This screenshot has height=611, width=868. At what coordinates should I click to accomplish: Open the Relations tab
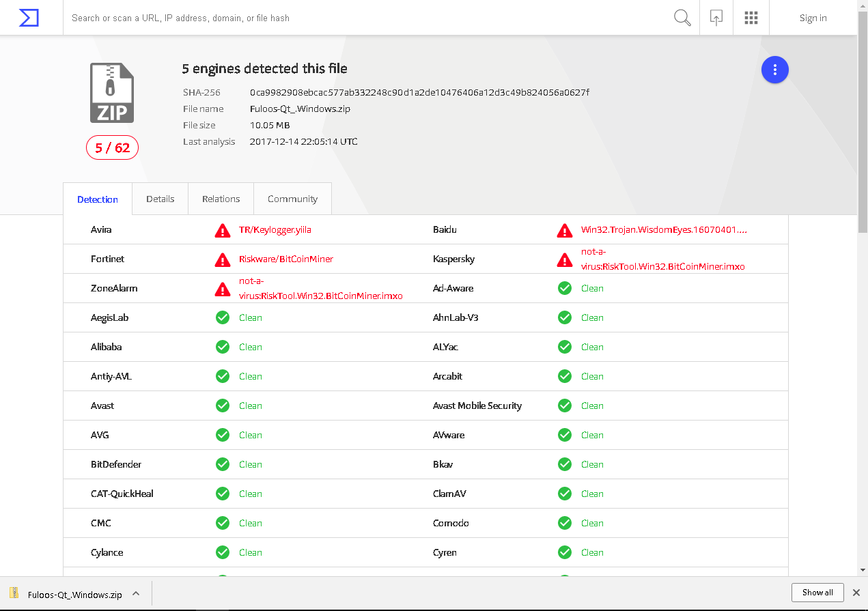tap(221, 199)
